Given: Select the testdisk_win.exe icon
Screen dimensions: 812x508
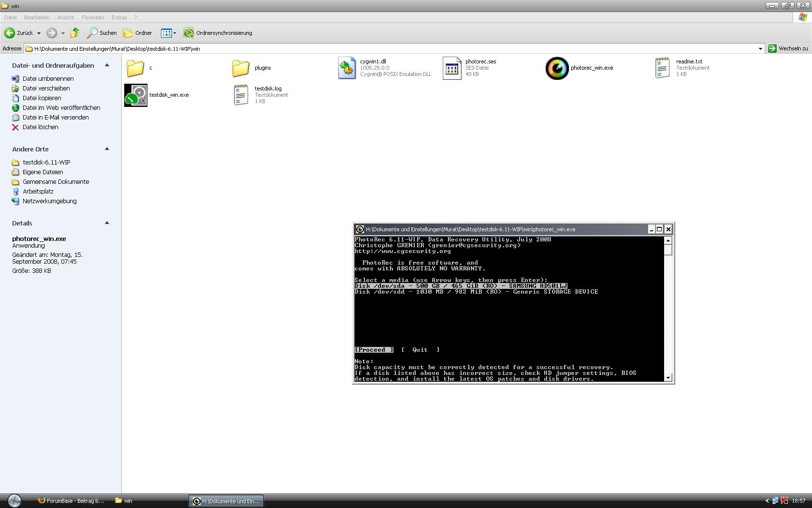Looking at the screenshot, I should [x=136, y=95].
